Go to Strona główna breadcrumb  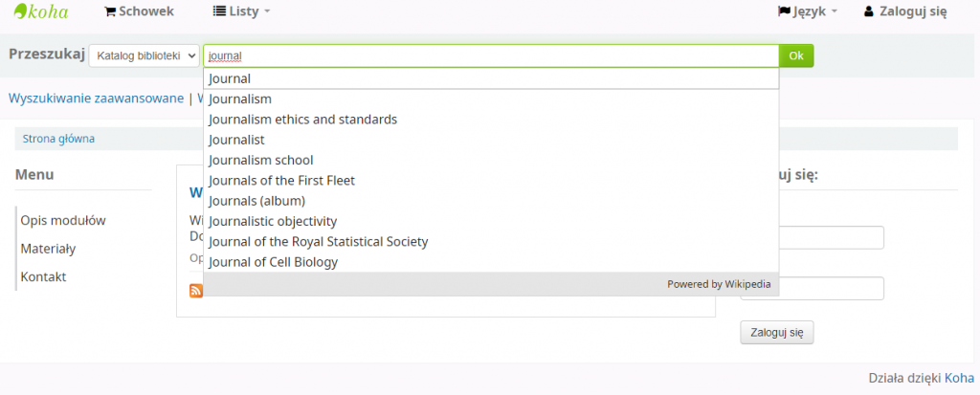[58, 139]
